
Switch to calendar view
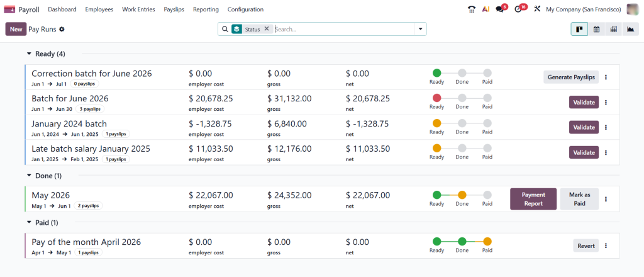[596, 29]
